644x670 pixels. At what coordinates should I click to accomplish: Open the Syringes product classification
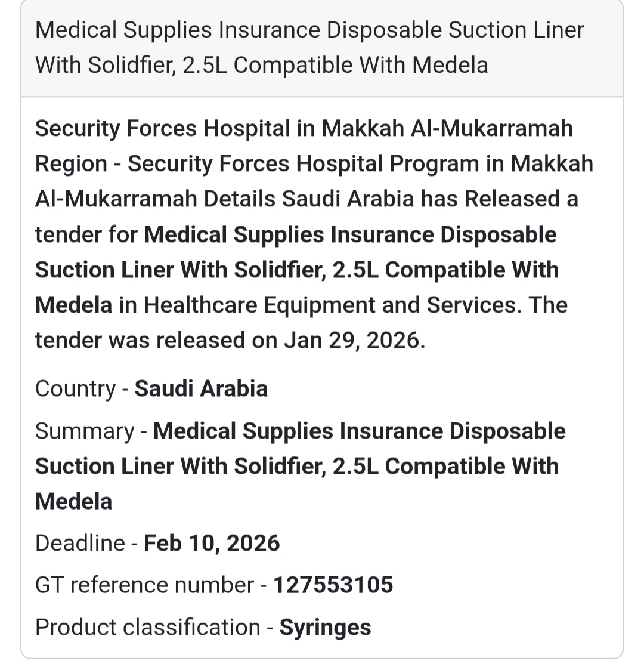click(325, 627)
